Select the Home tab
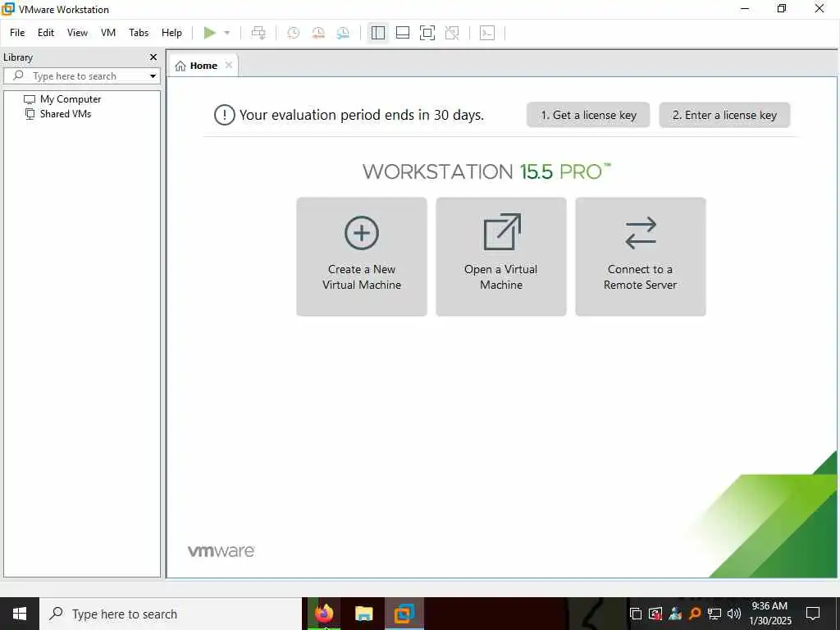The height and width of the screenshot is (630, 840). click(x=203, y=66)
